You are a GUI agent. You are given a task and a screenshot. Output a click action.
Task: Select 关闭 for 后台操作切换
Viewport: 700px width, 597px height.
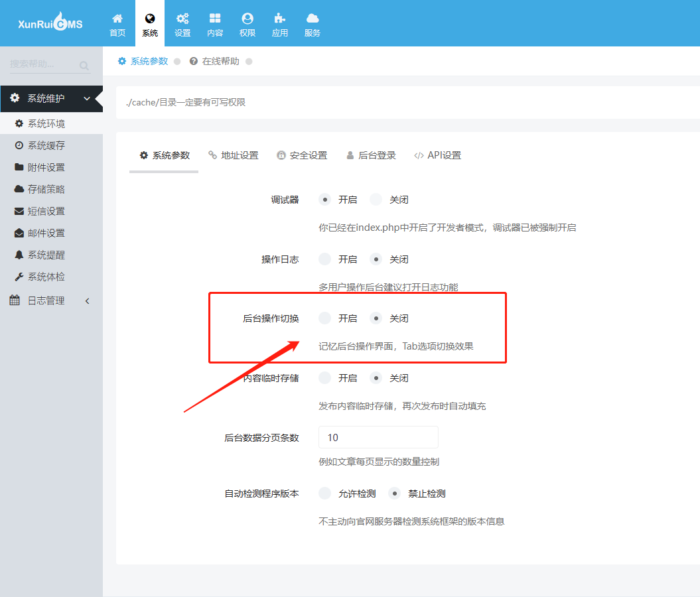click(x=376, y=318)
